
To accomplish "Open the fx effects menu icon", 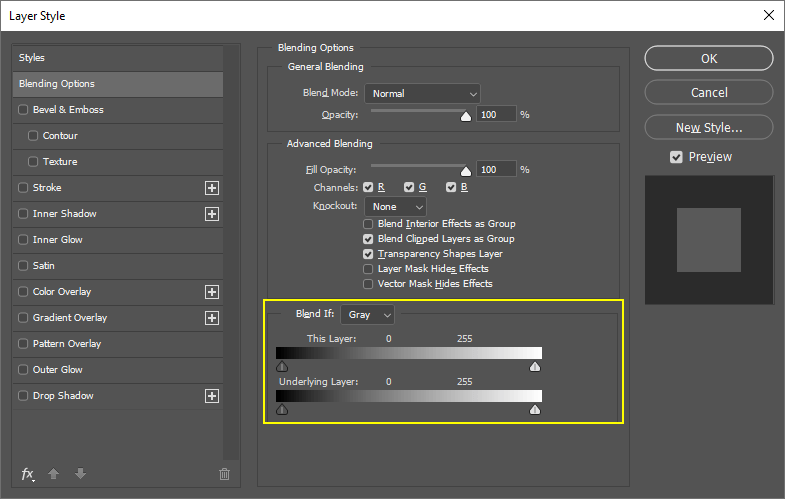I will point(28,474).
